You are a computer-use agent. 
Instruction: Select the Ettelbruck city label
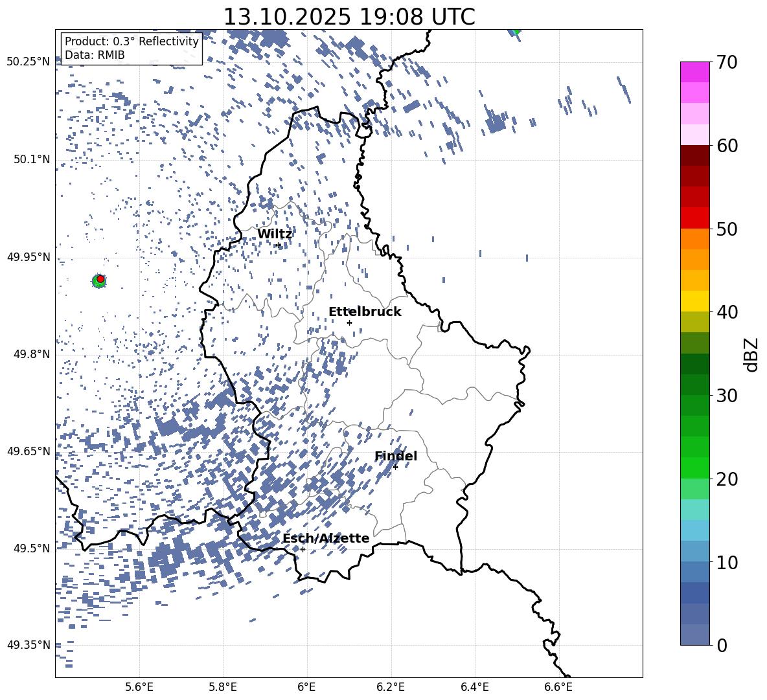click(x=365, y=312)
